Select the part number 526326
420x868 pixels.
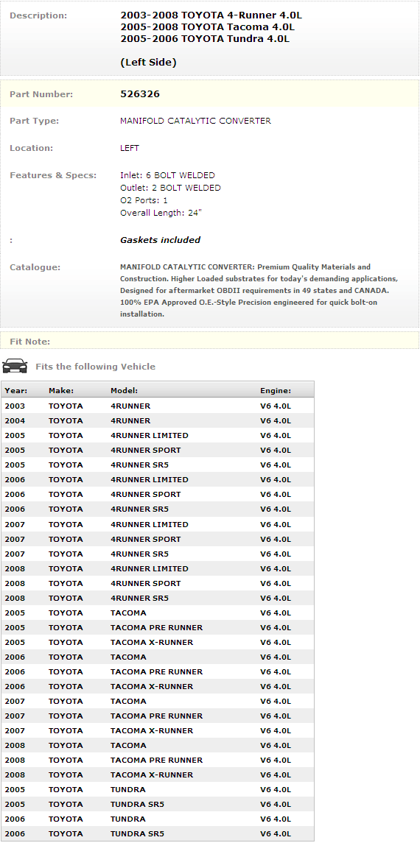[x=140, y=94]
